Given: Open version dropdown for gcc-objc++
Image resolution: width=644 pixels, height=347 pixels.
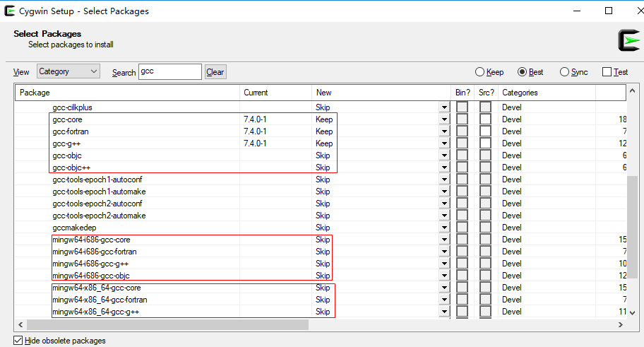Looking at the screenshot, I should pos(444,167).
